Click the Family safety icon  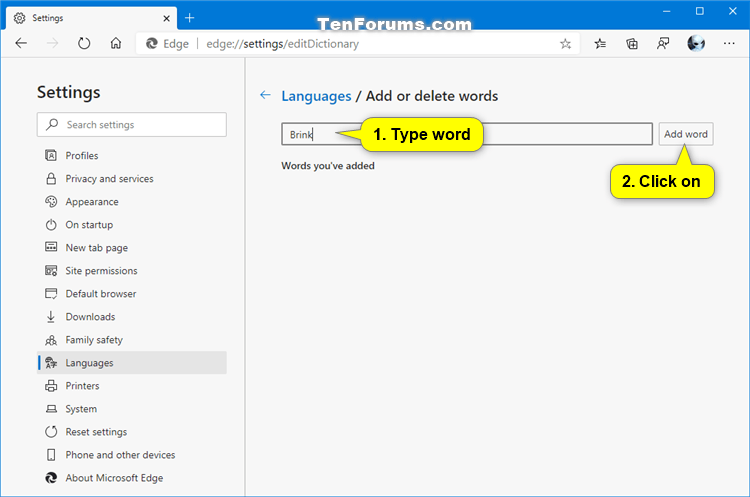click(x=51, y=340)
